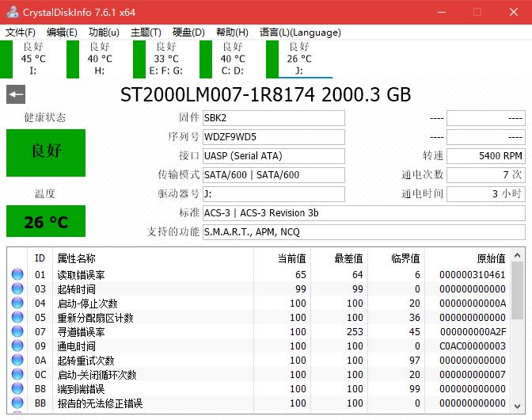Viewport: 532px width, 420px height.
Task: Click worst value 253 in 寻道错误率 row
Action: [355, 331]
